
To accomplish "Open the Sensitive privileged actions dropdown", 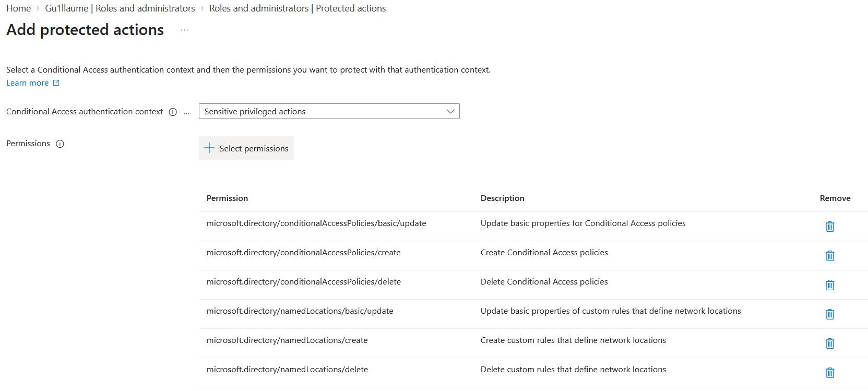I will coord(329,111).
